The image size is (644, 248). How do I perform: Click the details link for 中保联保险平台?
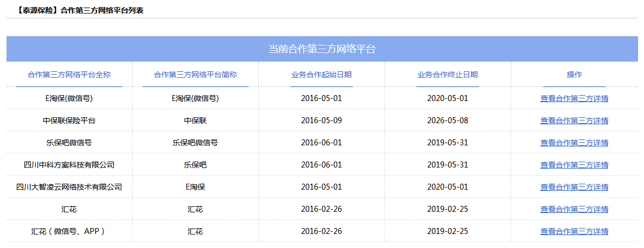(x=574, y=120)
